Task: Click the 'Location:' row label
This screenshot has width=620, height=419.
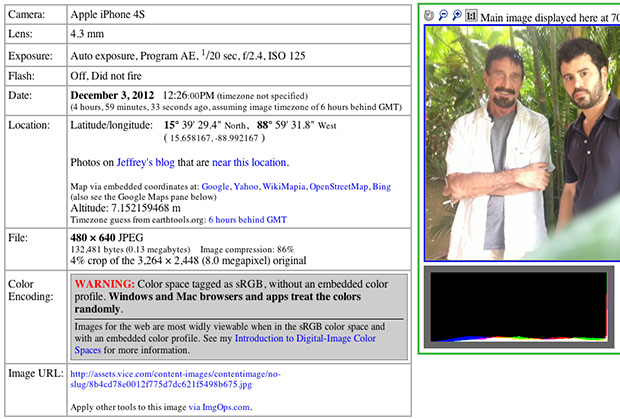Action: pyautogui.click(x=29, y=125)
